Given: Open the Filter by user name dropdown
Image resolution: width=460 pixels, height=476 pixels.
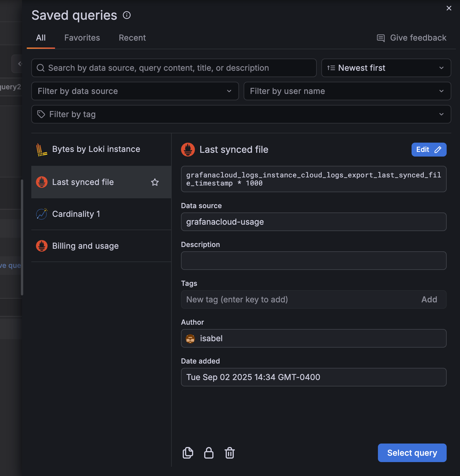Looking at the screenshot, I should pos(347,91).
